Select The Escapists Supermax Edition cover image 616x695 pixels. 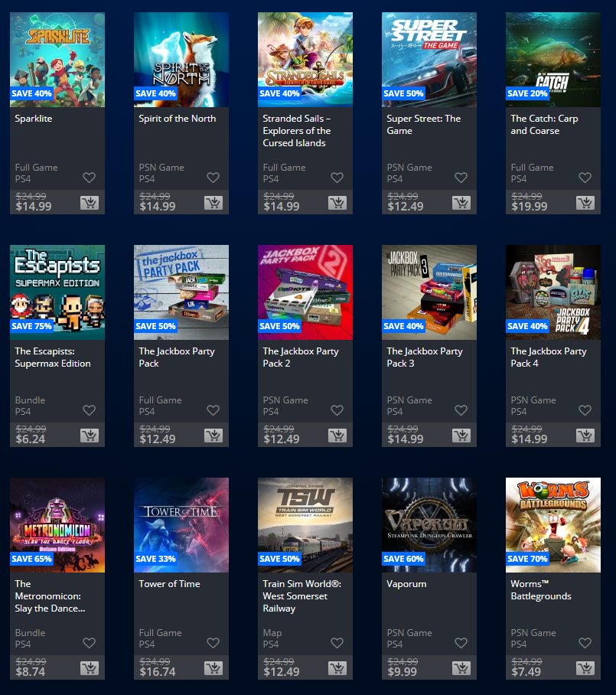(x=57, y=292)
